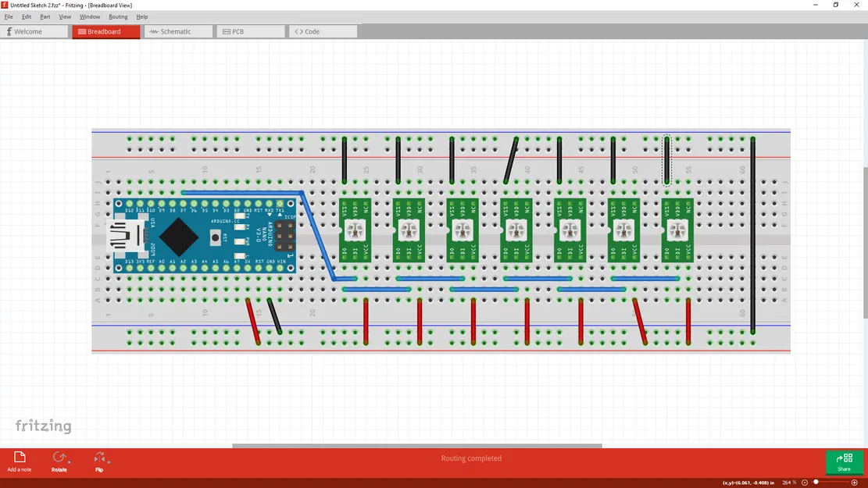Click the zoom-out minus icon
The height and width of the screenshot is (488, 868).
pos(804,483)
